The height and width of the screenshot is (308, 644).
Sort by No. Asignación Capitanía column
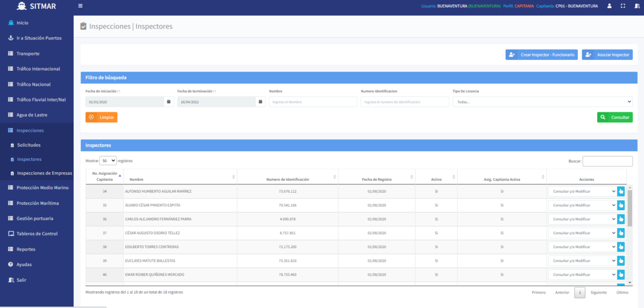click(105, 176)
